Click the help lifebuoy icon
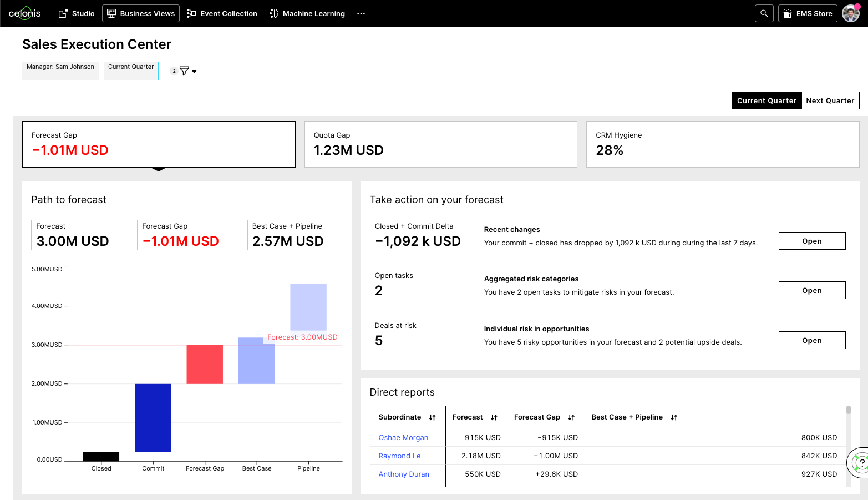 861,462
